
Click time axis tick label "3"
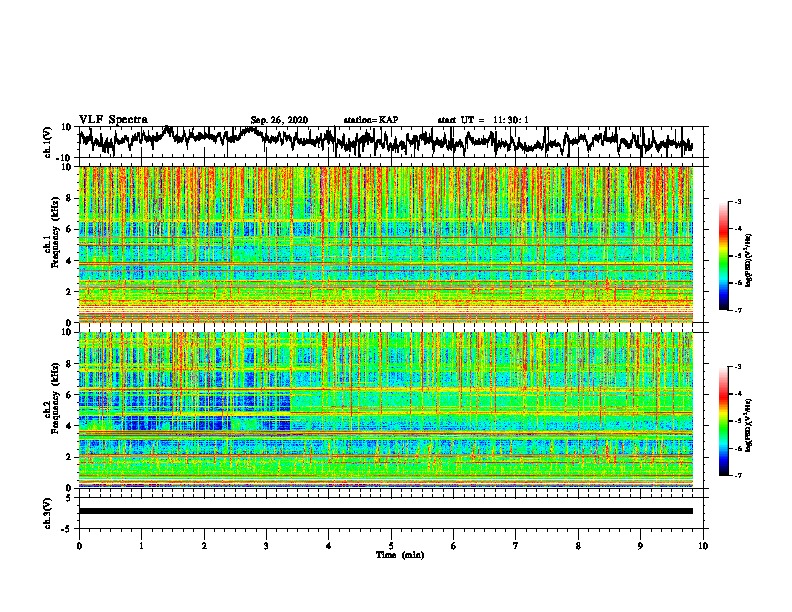tap(266, 546)
